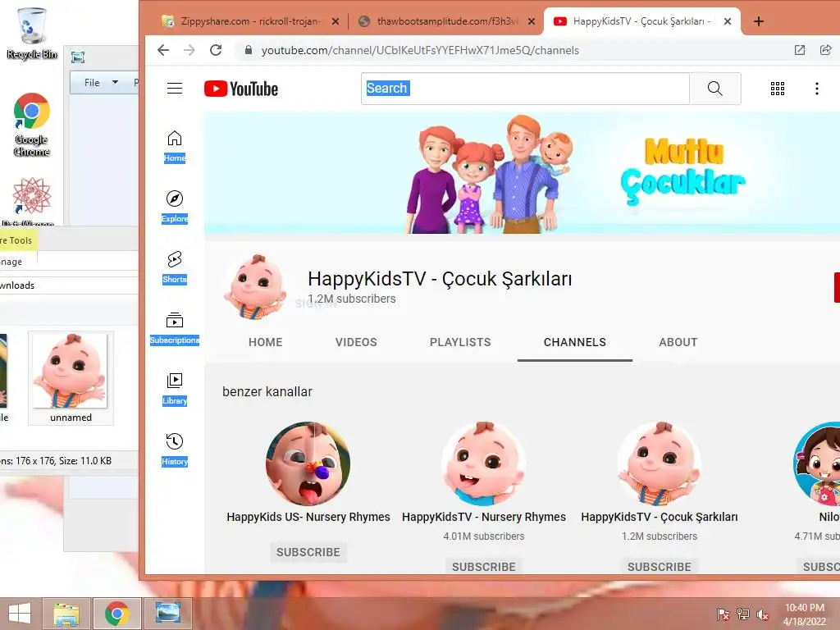Close the thawbootsamplitude tab
The height and width of the screenshot is (630, 840).
click(532, 21)
